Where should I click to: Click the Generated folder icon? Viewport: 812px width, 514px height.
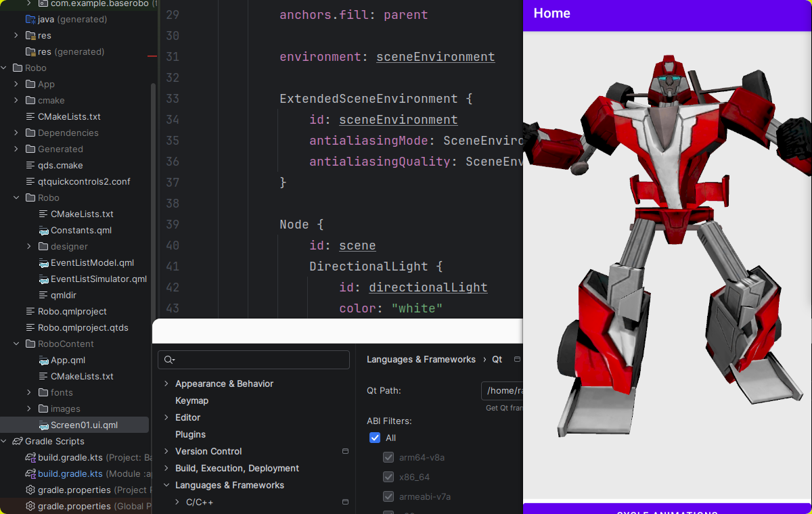[x=30, y=149]
